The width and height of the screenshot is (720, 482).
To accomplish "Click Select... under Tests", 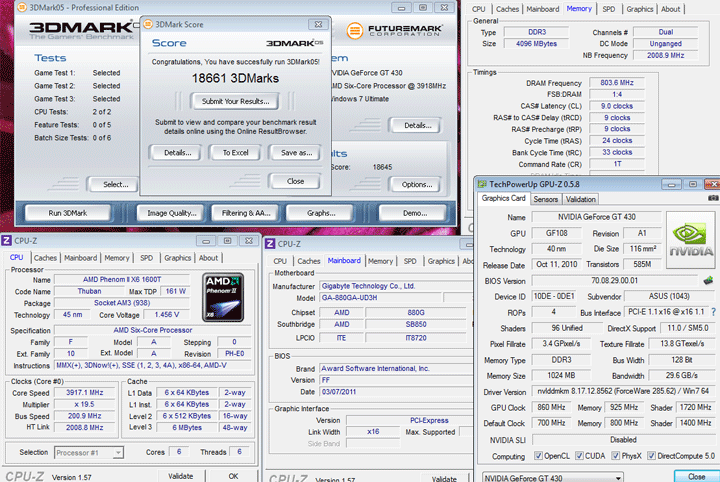I will [x=115, y=185].
